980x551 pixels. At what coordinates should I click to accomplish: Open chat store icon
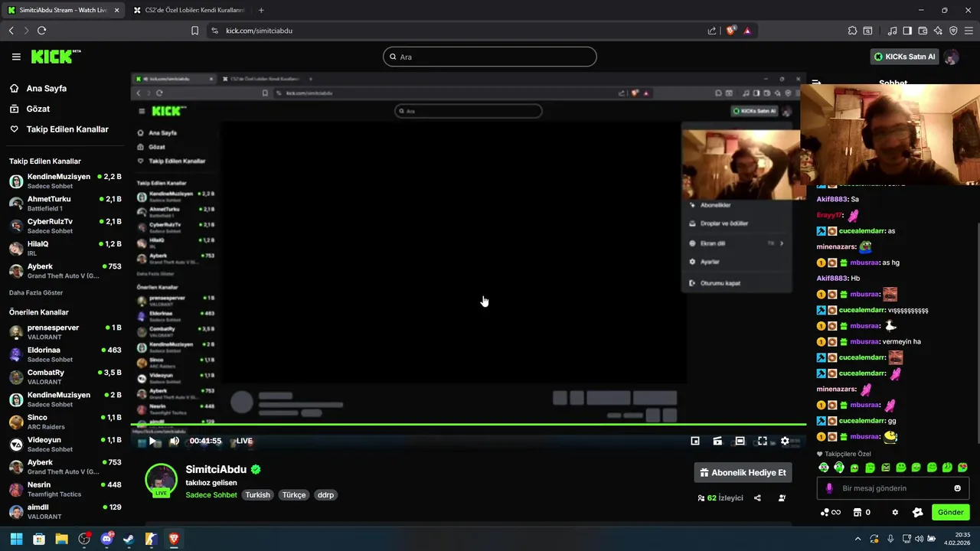pyautogui.click(x=857, y=513)
